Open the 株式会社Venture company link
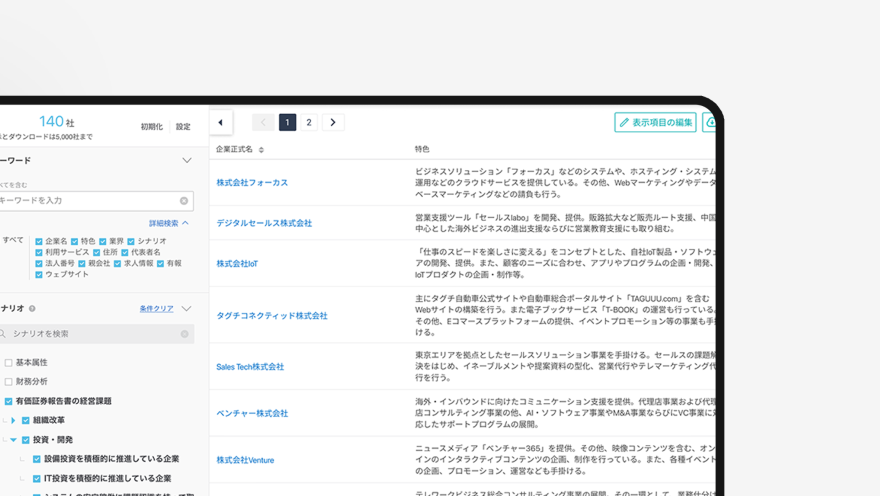The height and width of the screenshot is (496, 880). coord(245,460)
